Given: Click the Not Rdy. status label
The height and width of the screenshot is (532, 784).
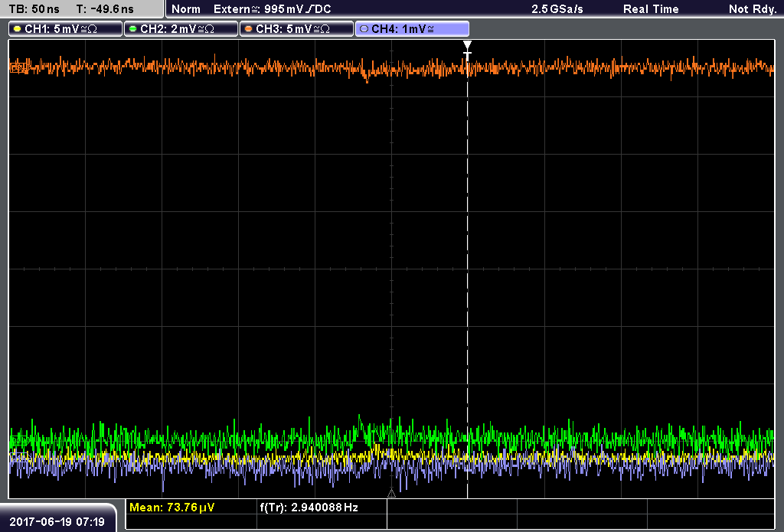Looking at the screenshot, I should point(752,9).
